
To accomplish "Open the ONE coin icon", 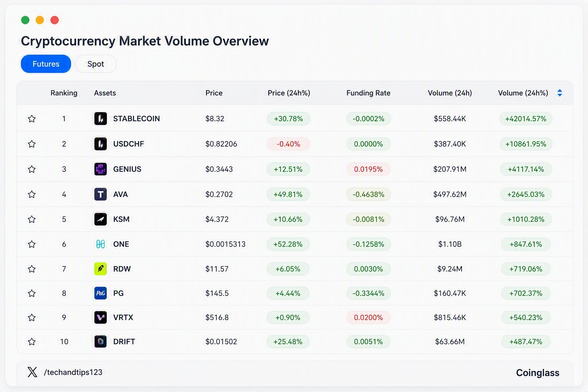I will coord(100,244).
